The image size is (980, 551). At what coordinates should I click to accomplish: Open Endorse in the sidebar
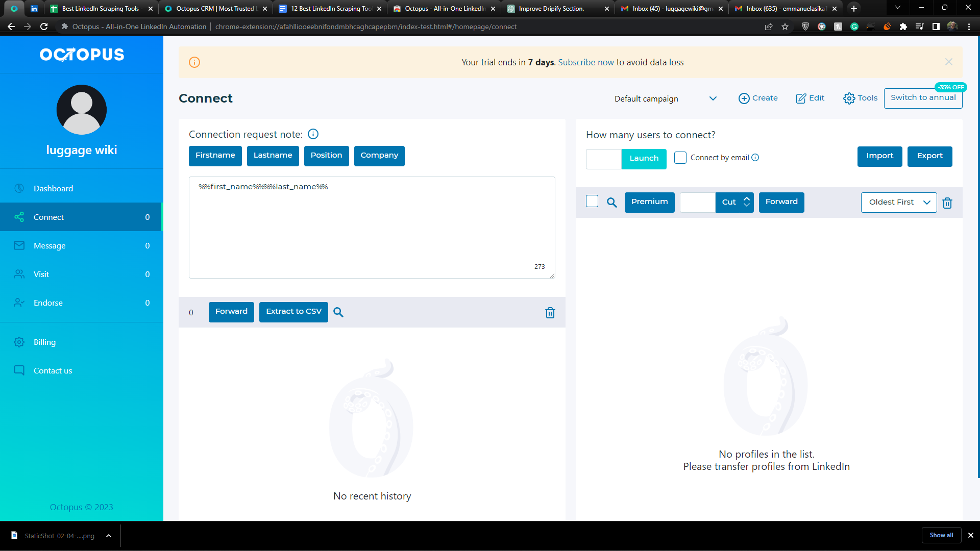click(x=82, y=303)
